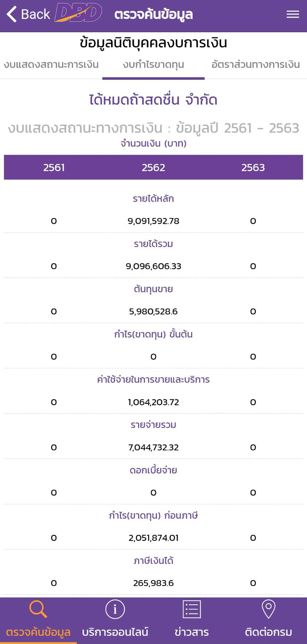Select the 2563 year column header
Screen dimensions: 307x644
(253, 167)
